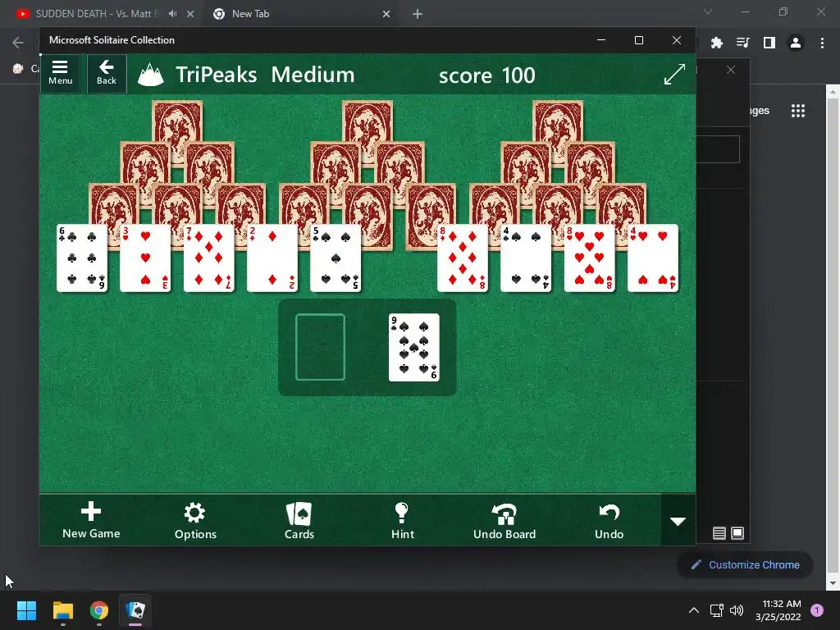Viewport: 840px width, 630px height.
Task: Start a New Game
Action: point(91,520)
